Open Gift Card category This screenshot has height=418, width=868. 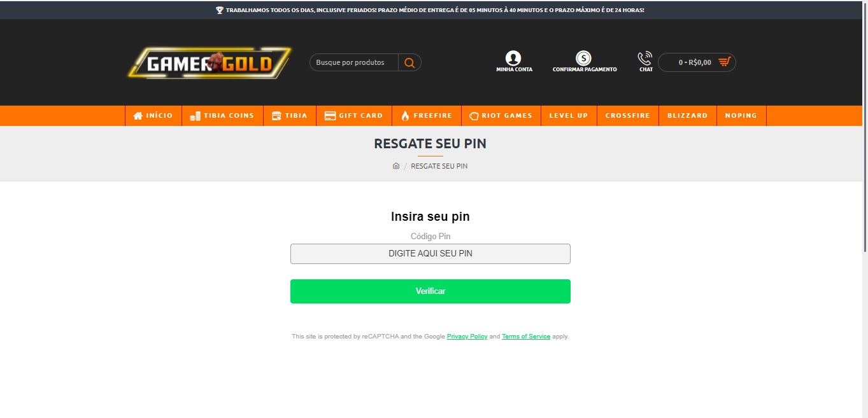[354, 116]
